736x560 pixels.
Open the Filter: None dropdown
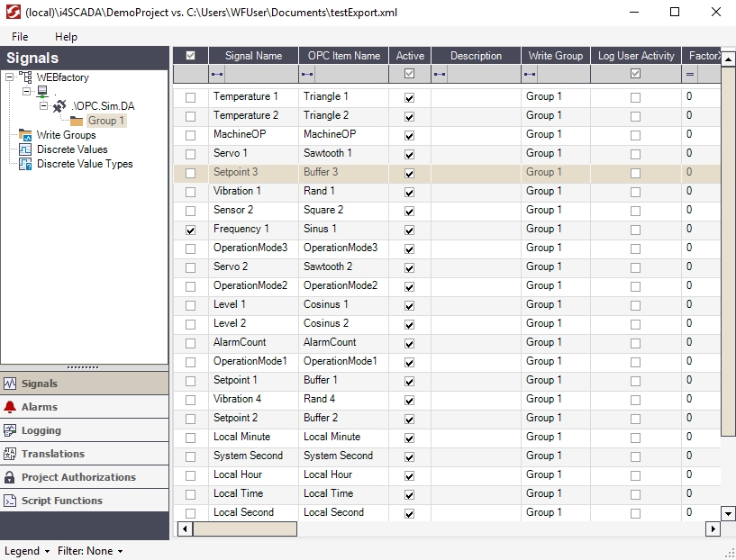pyautogui.click(x=90, y=551)
